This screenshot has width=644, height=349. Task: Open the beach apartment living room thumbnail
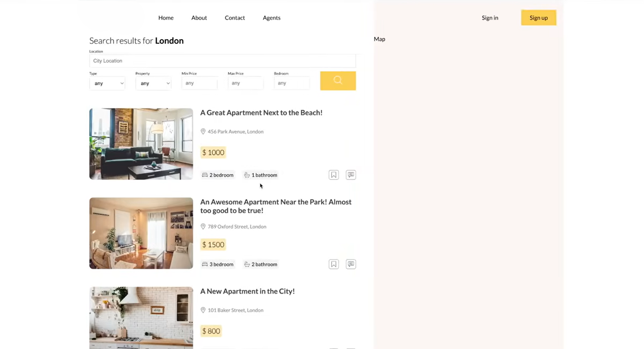141,144
